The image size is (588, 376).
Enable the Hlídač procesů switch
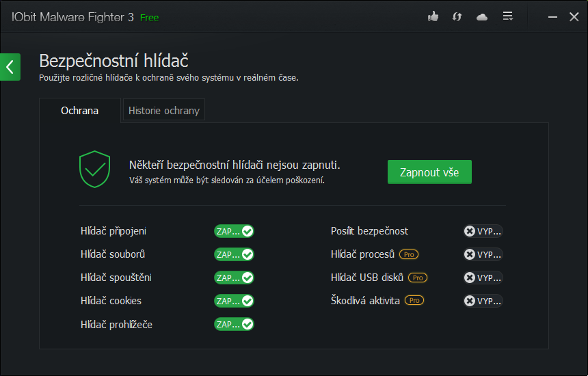tap(483, 254)
